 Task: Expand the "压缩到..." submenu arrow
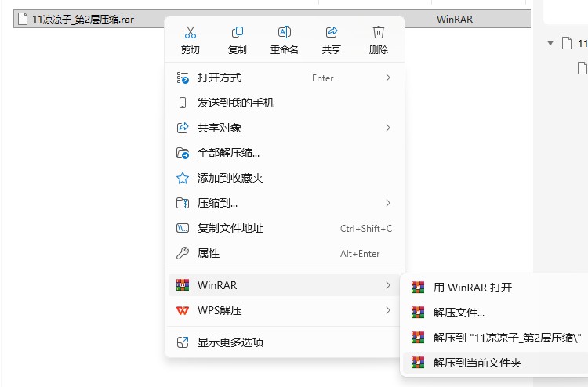coord(388,203)
